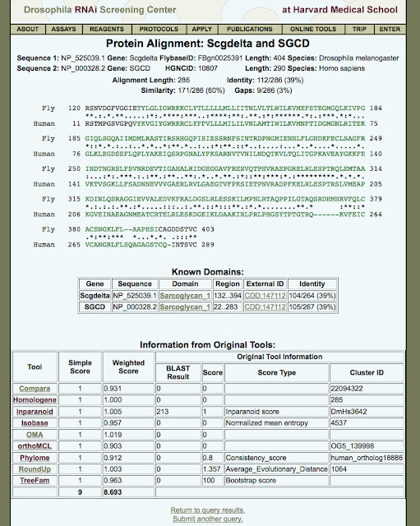Open the Inparanoid tool link
Screen dimensions: 420x526
tap(35, 412)
